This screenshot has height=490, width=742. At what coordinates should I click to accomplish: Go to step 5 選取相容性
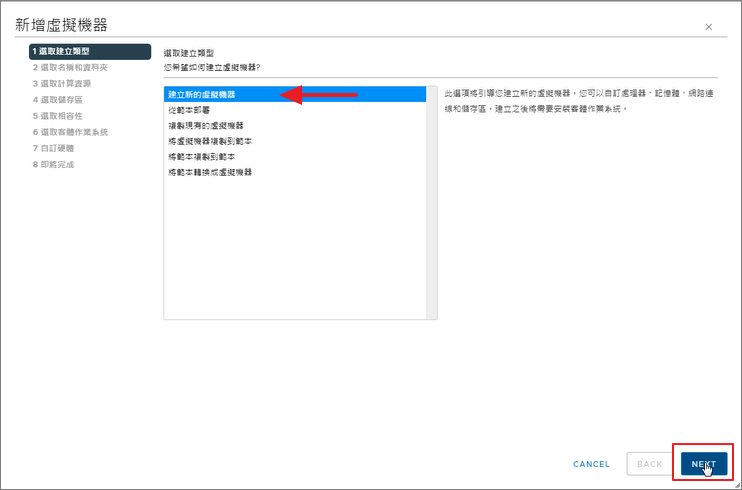[x=57, y=116]
